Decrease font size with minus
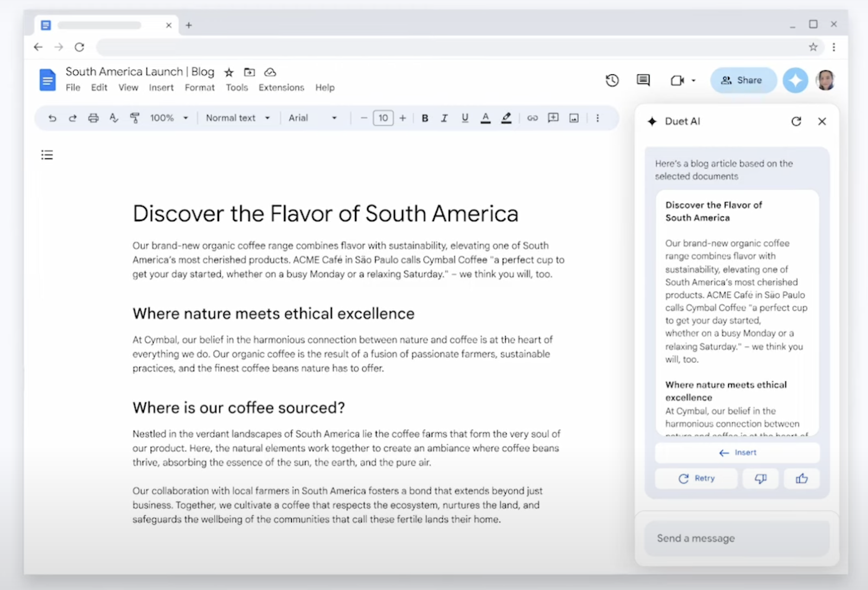The height and width of the screenshot is (590, 868). pos(364,118)
